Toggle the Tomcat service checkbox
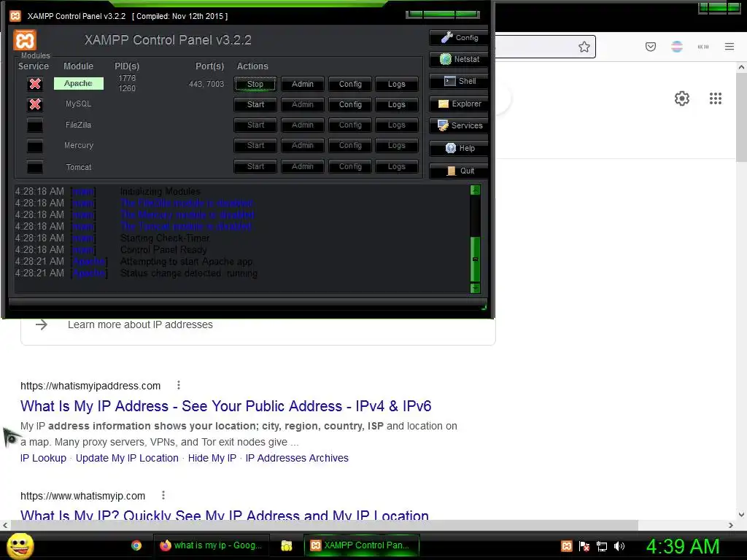This screenshot has height=560, width=747. (x=35, y=167)
